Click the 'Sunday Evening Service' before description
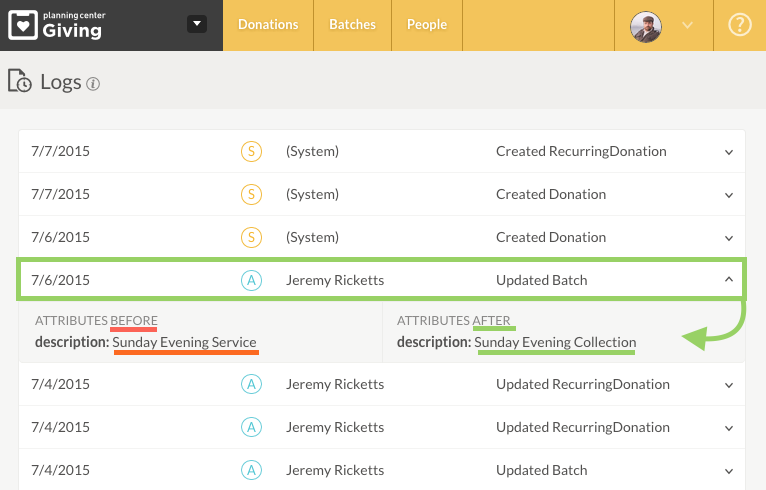 184,342
